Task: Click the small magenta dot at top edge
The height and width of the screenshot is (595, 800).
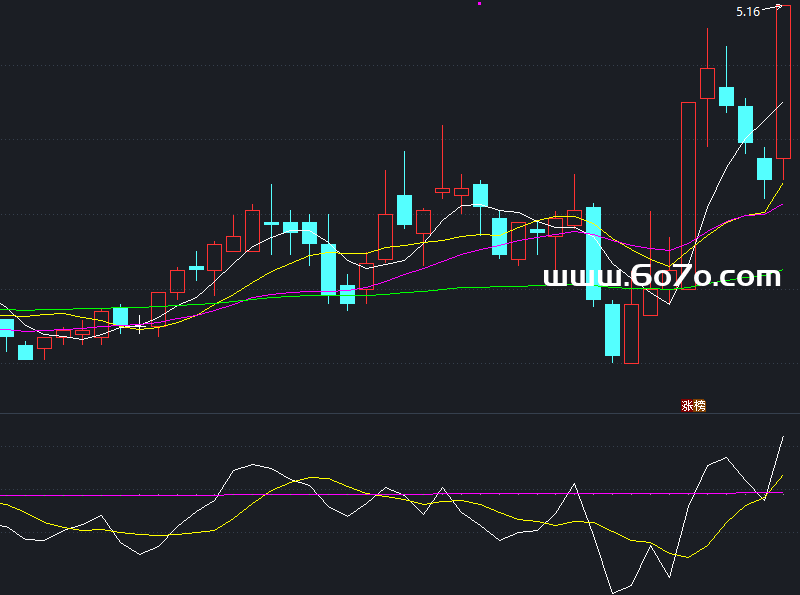Action: tap(479, 4)
